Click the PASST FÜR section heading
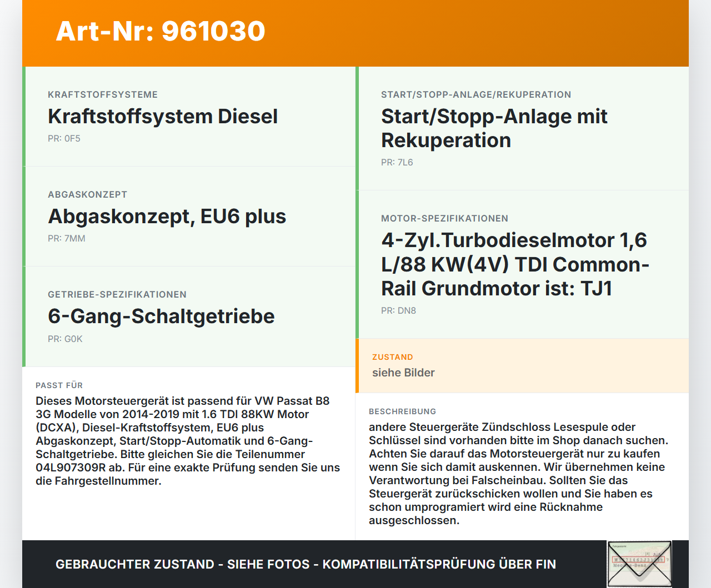This screenshot has width=711, height=588. click(58, 385)
